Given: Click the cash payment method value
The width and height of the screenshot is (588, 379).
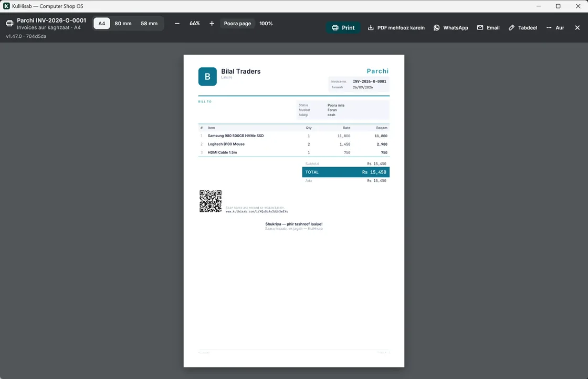Looking at the screenshot, I should point(331,115).
